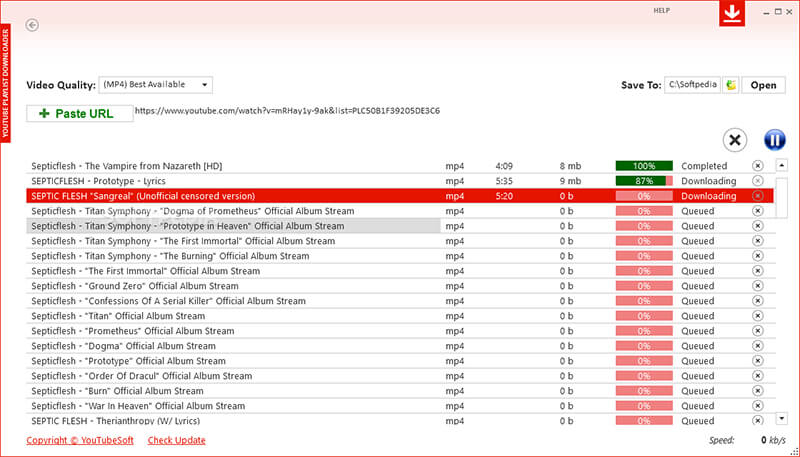
Task: Cancel all downloads with the large X button
Action: (735, 140)
